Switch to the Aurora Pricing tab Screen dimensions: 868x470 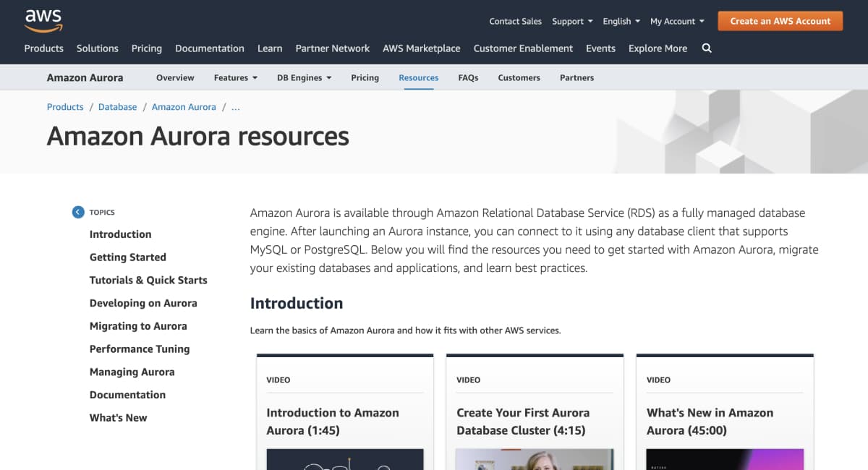click(365, 77)
